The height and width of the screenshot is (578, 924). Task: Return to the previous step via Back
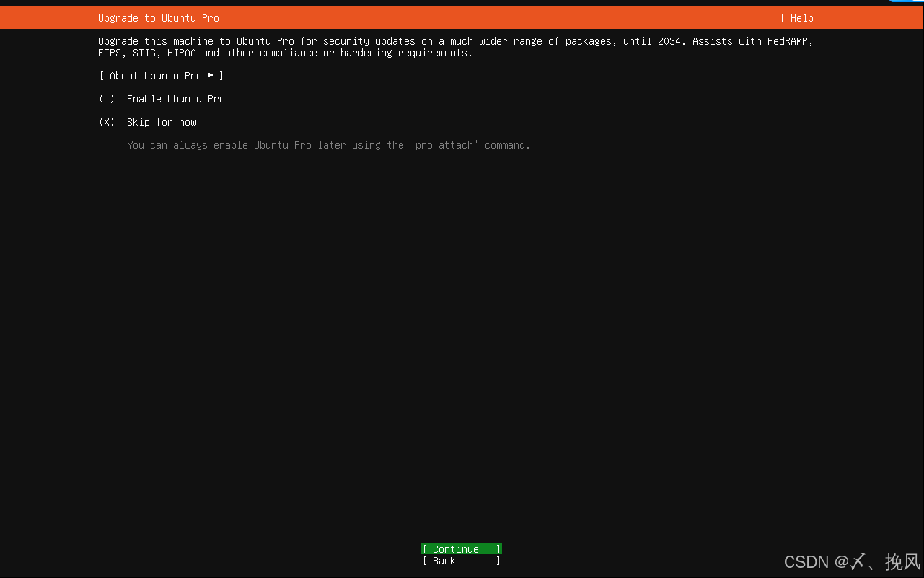[461, 561]
